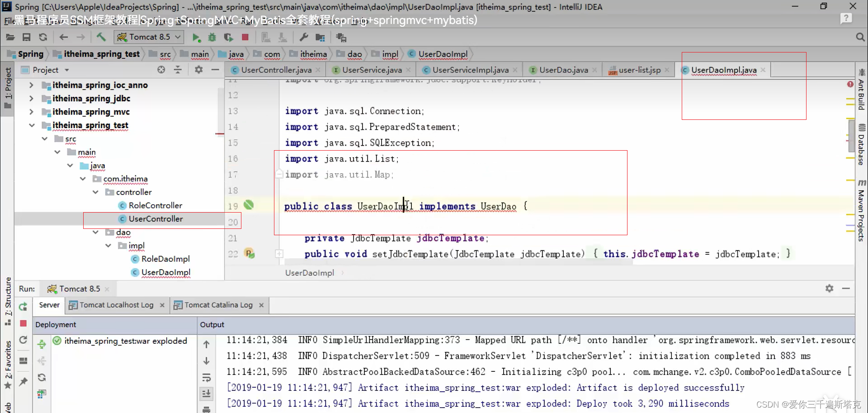Viewport: 868px width, 413px height.
Task: Click the gutter implements icon on line 19
Action: tap(249, 205)
